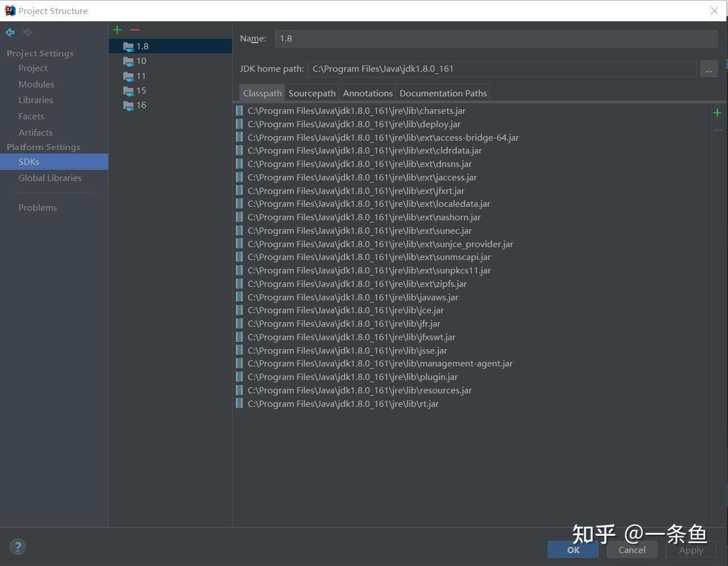Confirm changes with the OK button
The width and height of the screenshot is (728, 566).
(572, 550)
